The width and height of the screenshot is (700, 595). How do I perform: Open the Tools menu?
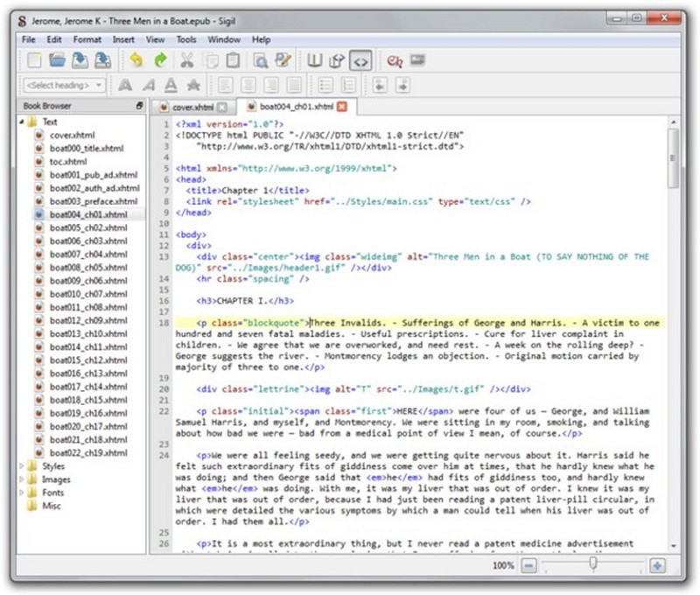(186, 39)
